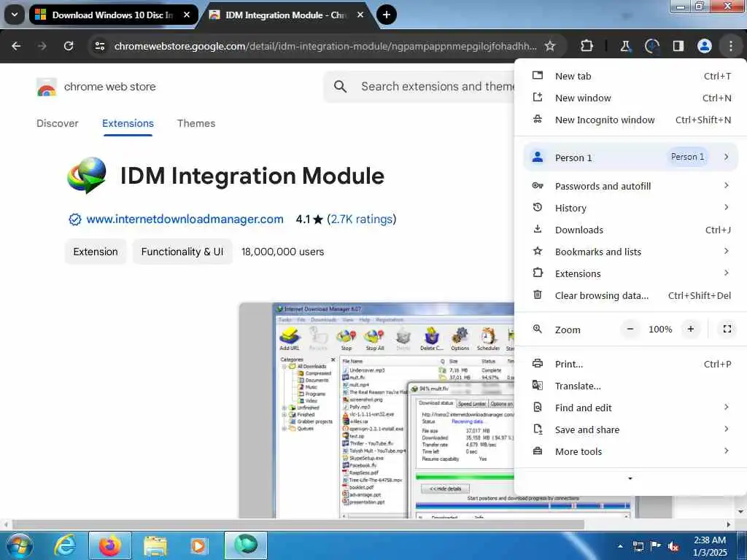Click the network tray icon
The width and height of the screenshot is (747, 560).
(638, 546)
